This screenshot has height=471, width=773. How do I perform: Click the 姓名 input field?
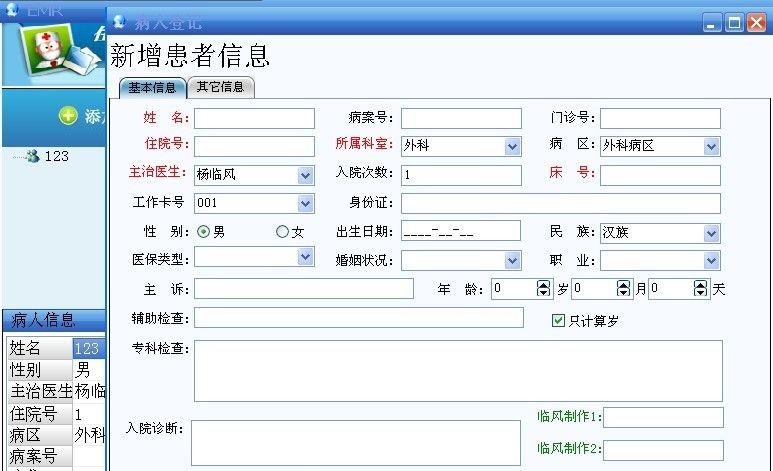[x=254, y=118]
